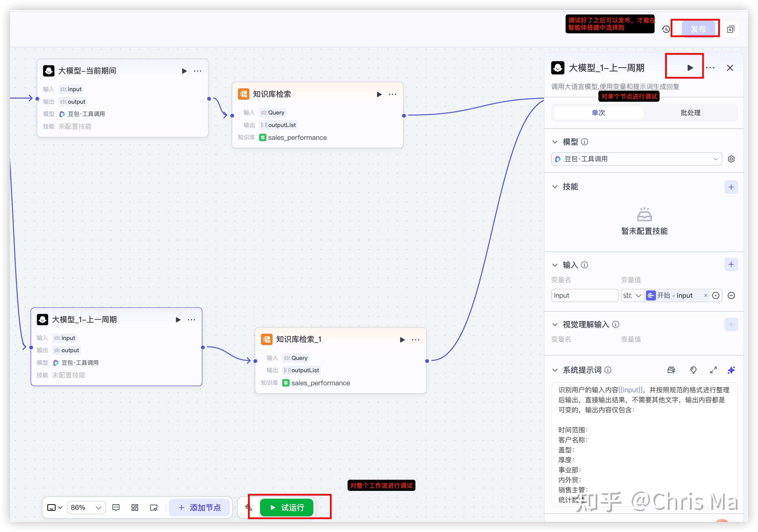758x532 pixels.
Task: Click the comment icon in bottom toolbar
Action: pyautogui.click(x=116, y=507)
